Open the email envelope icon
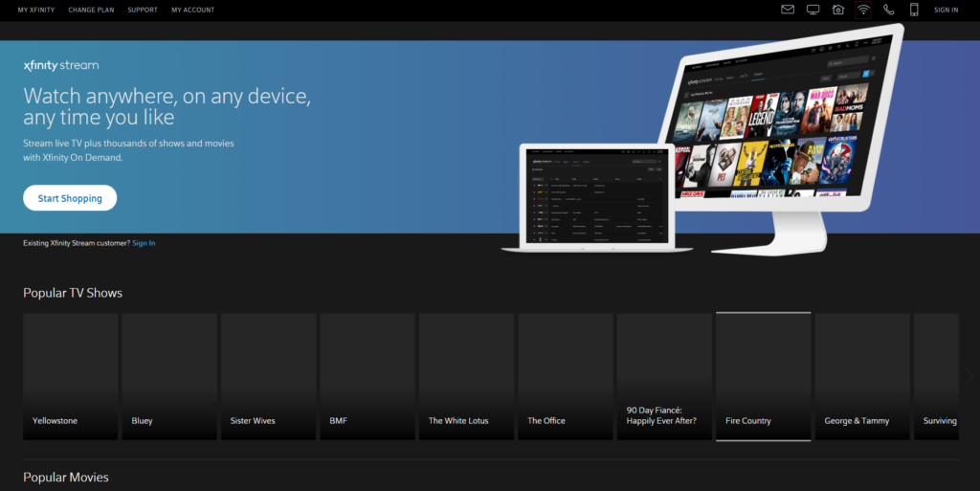This screenshot has height=491, width=980. 788,10
